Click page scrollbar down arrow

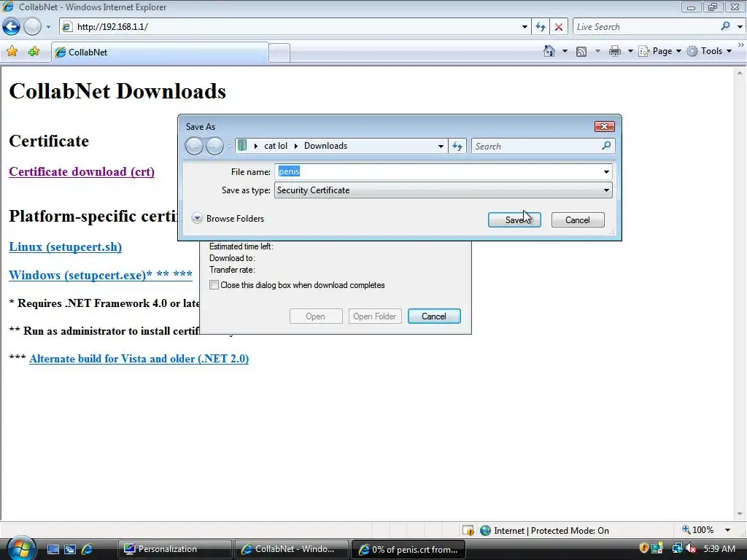point(740,514)
